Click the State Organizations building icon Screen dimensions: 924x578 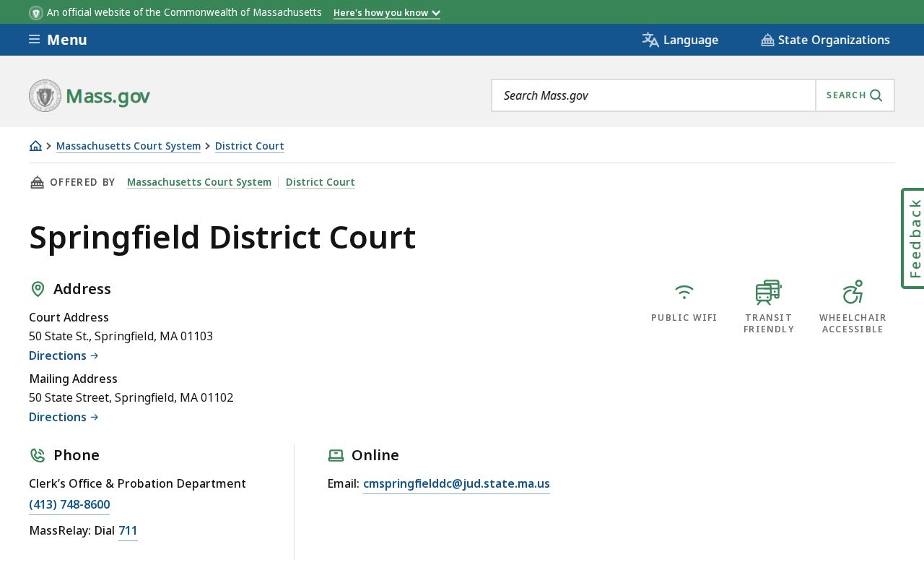tap(767, 40)
